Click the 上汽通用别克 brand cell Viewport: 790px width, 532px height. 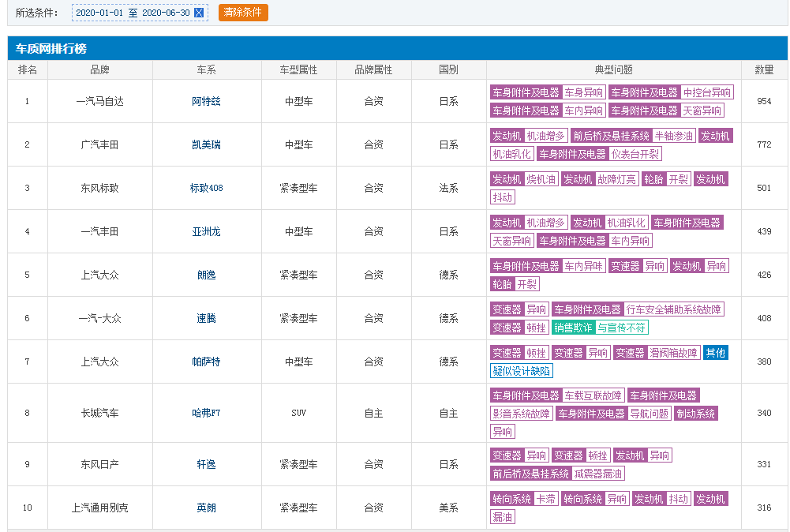click(x=99, y=508)
